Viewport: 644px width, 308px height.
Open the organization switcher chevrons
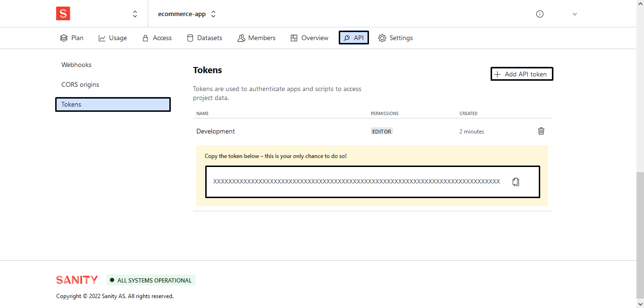[135, 14]
